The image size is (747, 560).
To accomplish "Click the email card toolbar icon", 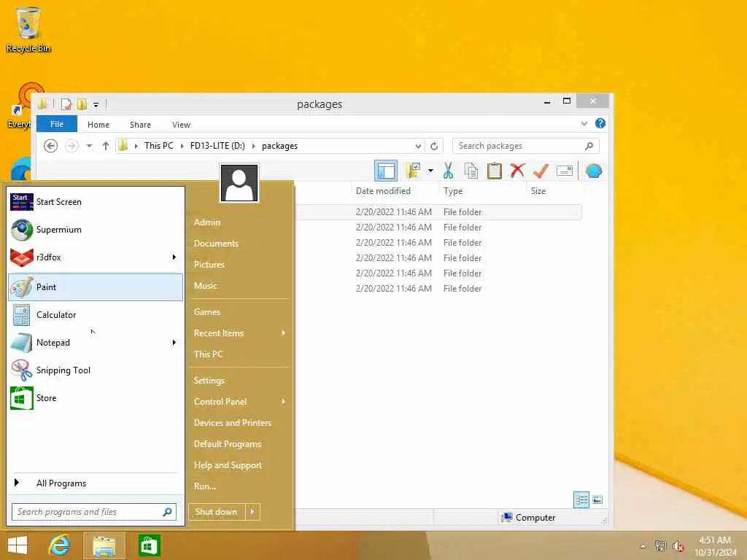I will tap(565, 171).
